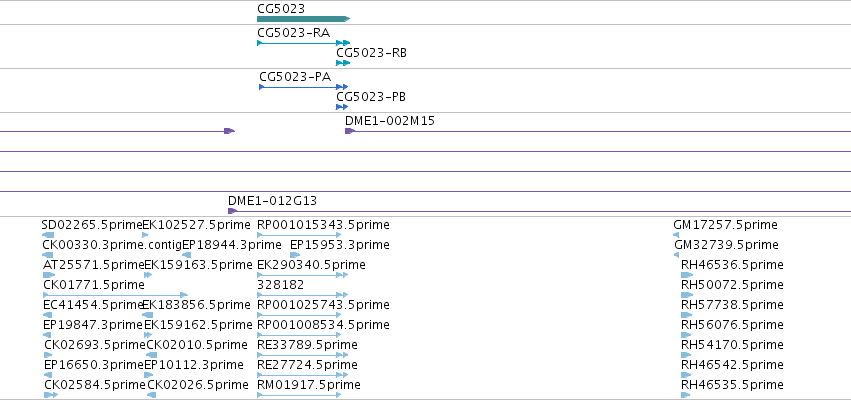The width and height of the screenshot is (851, 400).
Task: Select the CG5023-RB transcript arrow
Action: pyautogui.click(x=344, y=63)
